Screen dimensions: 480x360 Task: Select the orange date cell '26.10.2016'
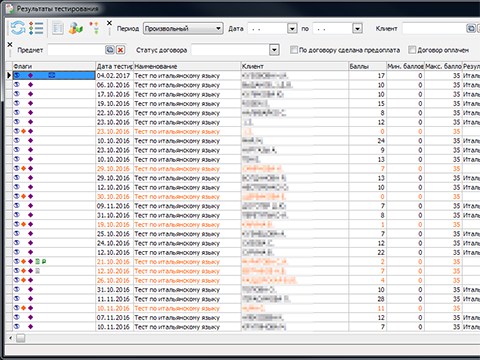(x=113, y=280)
